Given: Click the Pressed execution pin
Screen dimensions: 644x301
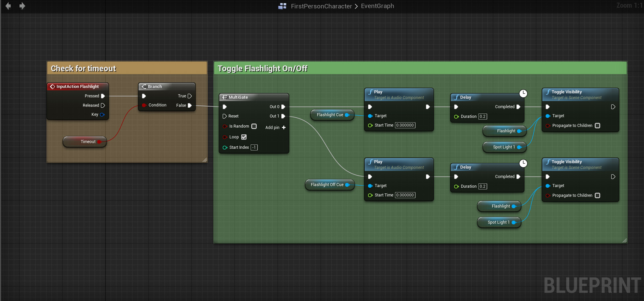Looking at the screenshot, I should (x=103, y=96).
